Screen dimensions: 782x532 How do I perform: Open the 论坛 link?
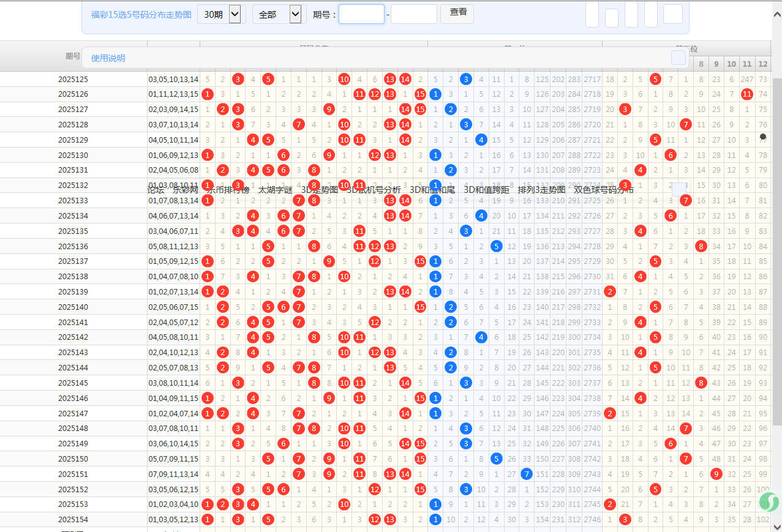[156, 190]
